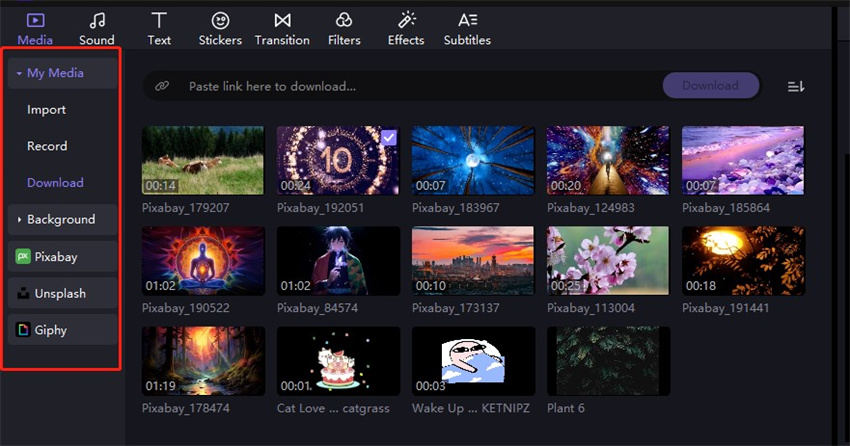Click the Pixabay_179207 file name
Viewport: 850px width, 446px height.
click(x=185, y=208)
